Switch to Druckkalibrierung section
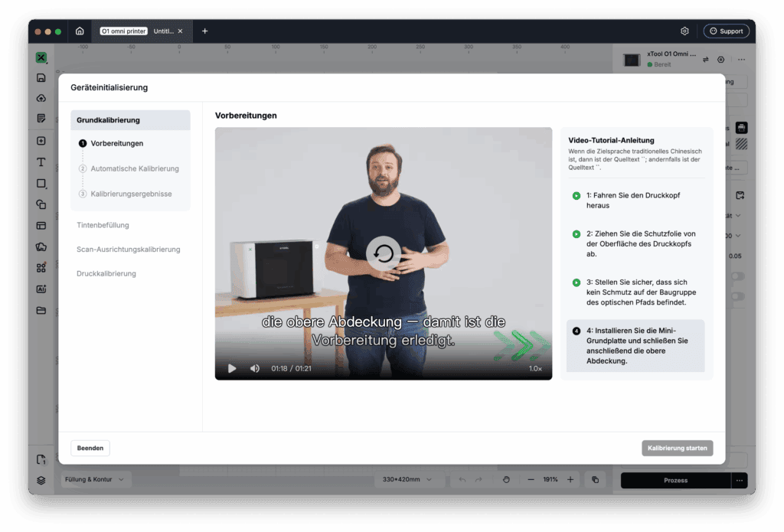The height and width of the screenshot is (532, 784). 106,273
